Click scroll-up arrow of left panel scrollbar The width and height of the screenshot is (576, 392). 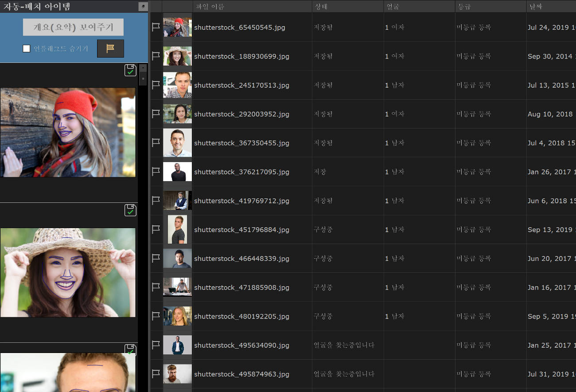coord(143,68)
